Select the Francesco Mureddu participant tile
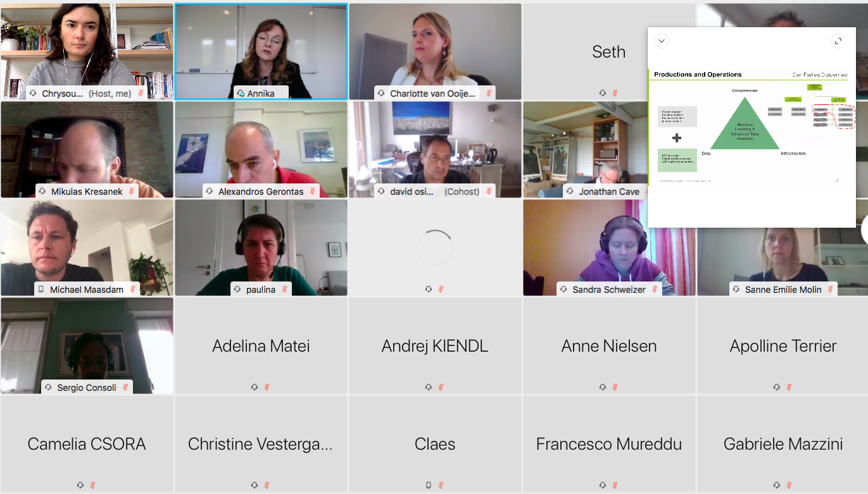Viewport: 868px width, 494px height. (x=609, y=444)
